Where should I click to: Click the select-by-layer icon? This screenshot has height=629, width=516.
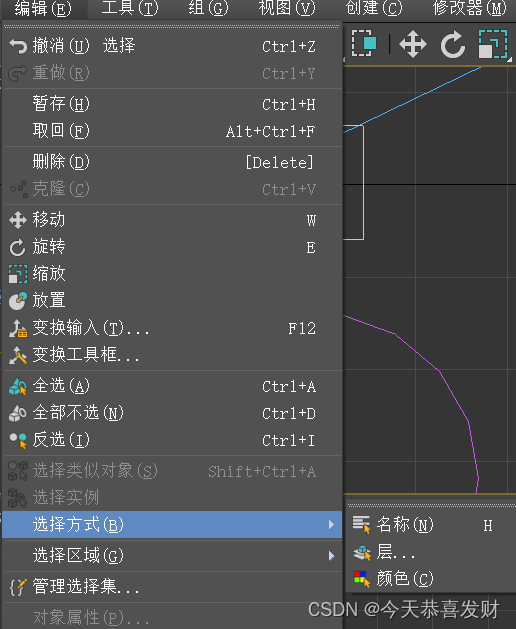coord(362,552)
